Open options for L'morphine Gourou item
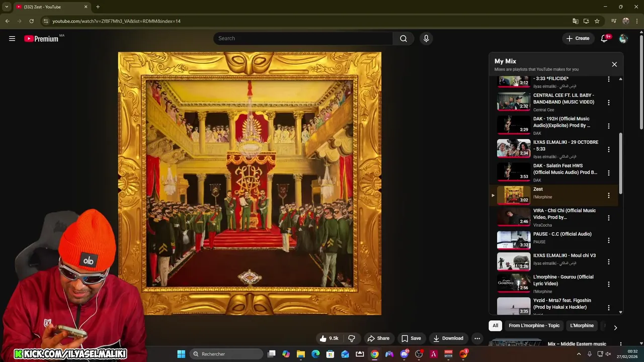The width and height of the screenshot is (644, 362). pos(608,284)
